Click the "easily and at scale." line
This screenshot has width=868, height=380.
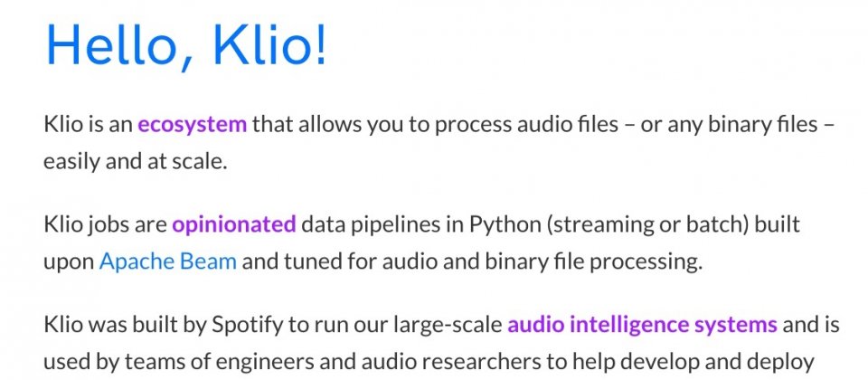point(136,162)
